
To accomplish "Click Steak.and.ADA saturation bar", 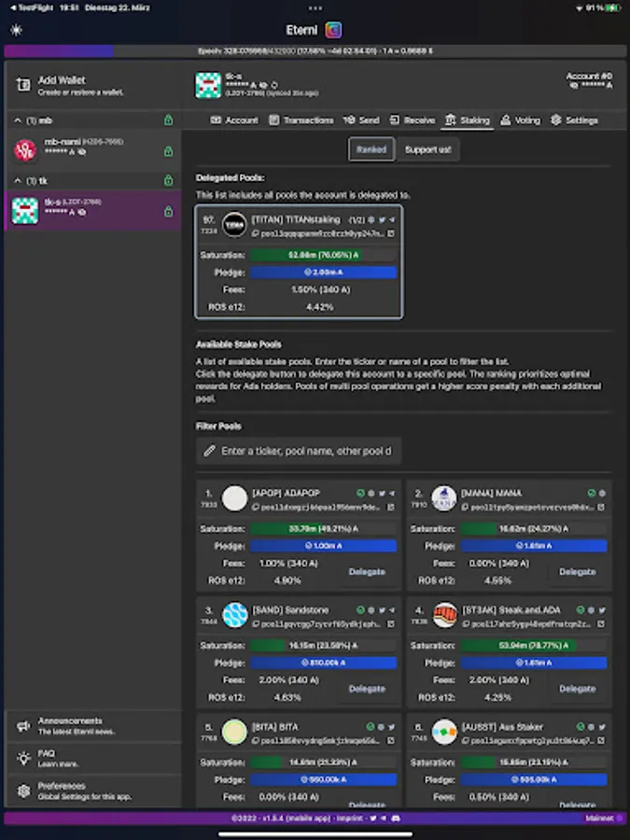I will tap(534, 646).
